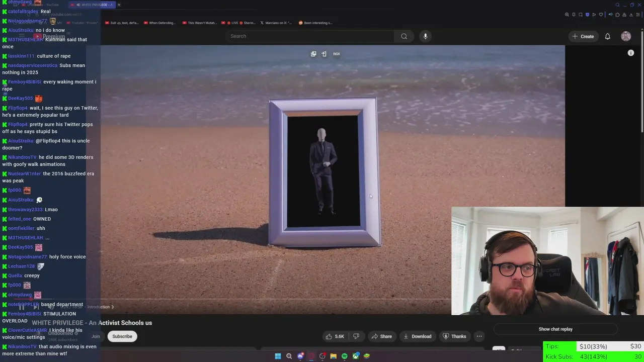Open File Explorer from taskbar

(333, 356)
